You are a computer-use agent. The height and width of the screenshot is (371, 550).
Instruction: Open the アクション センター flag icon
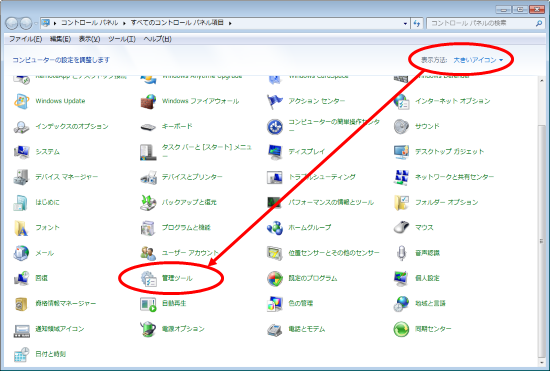pos(275,101)
